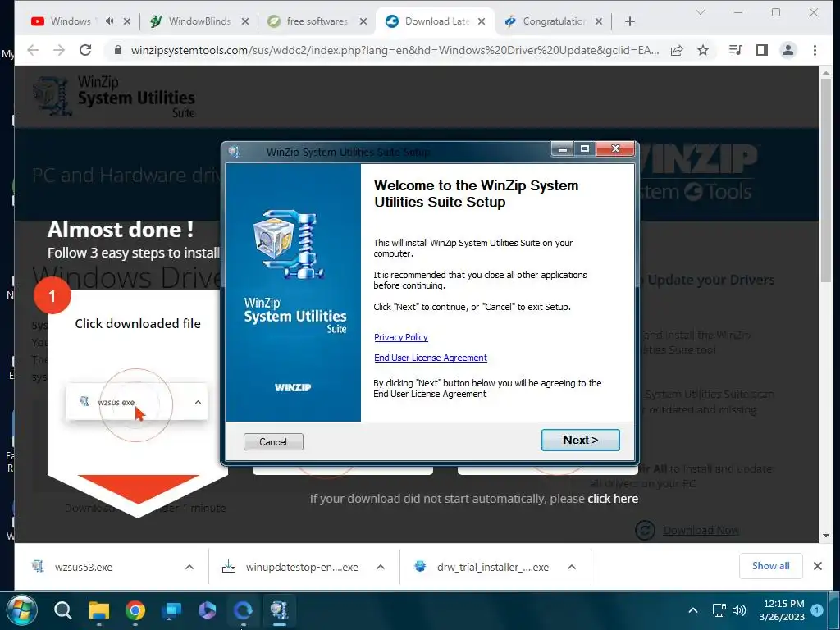
Task: View site security lock info
Action: tap(118, 50)
